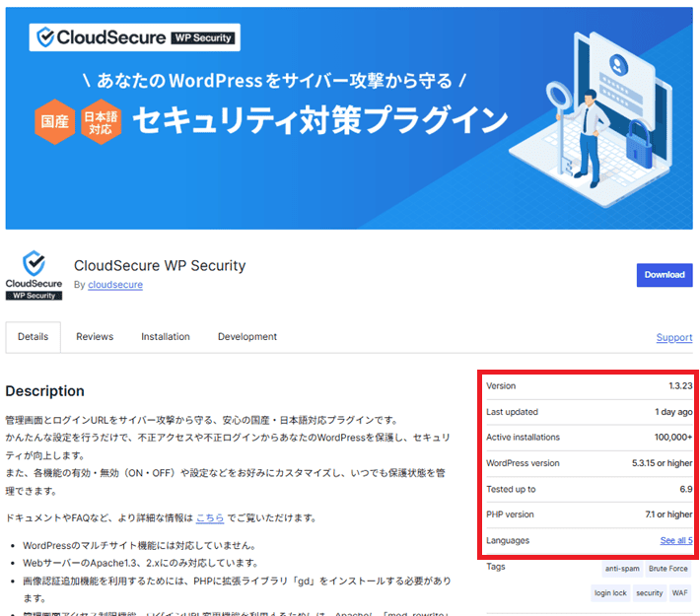Click the blue Download button
Viewport: 700px width, 616px height.
pyautogui.click(x=665, y=275)
